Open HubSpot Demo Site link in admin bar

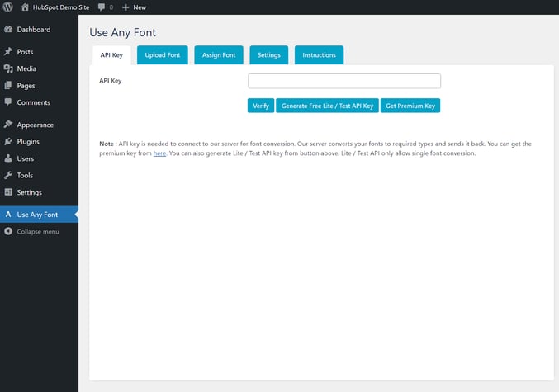pos(61,7)
